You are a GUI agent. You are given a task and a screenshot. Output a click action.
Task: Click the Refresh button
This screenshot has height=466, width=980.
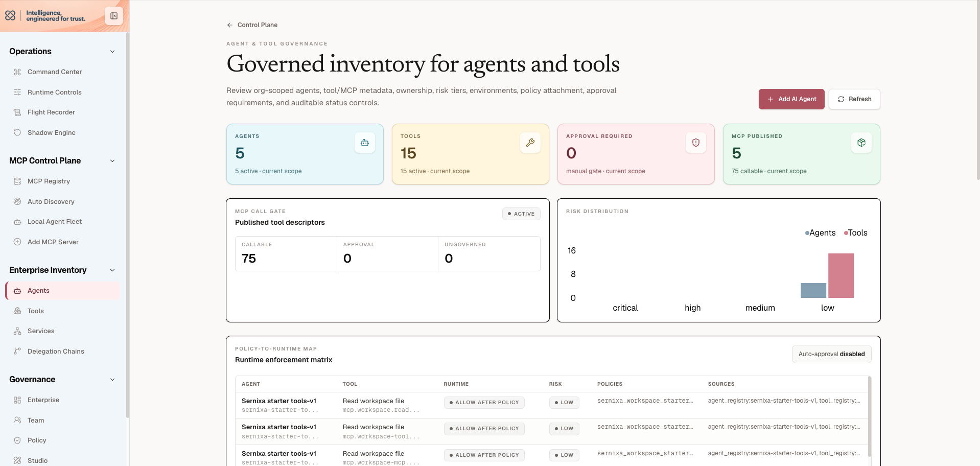point(854,99)
